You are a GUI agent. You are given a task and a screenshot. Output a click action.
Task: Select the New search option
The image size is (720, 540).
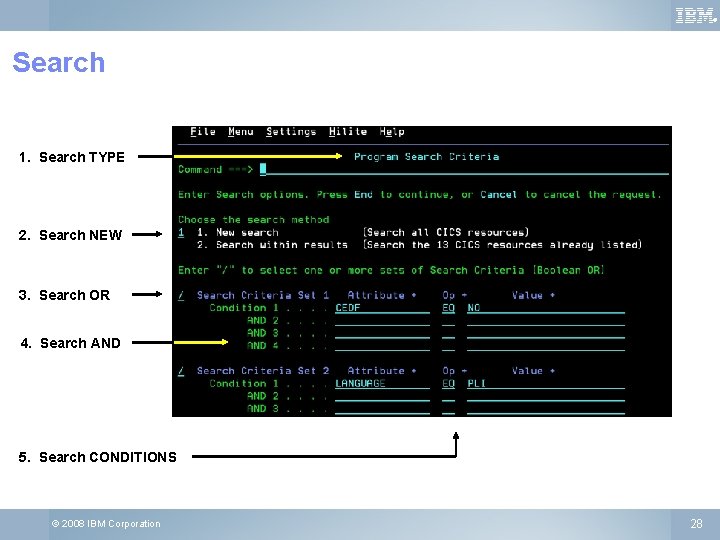click(247, 232)
